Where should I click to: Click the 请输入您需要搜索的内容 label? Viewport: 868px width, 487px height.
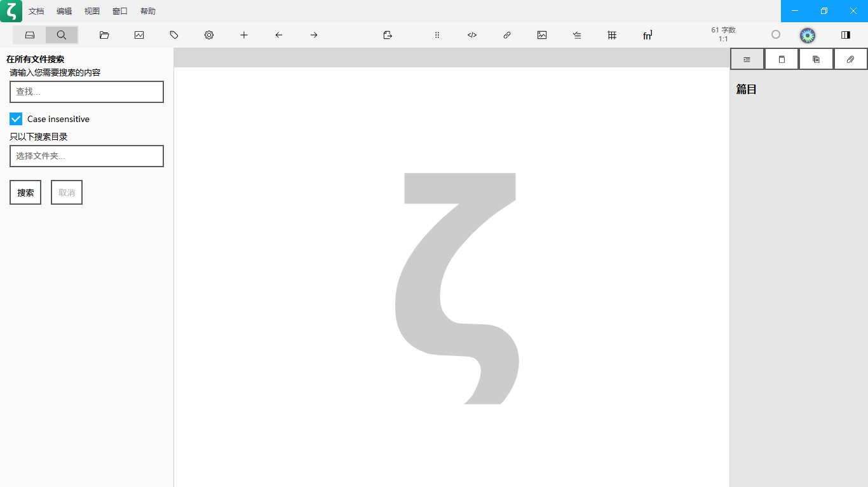[x=55, y=72]
